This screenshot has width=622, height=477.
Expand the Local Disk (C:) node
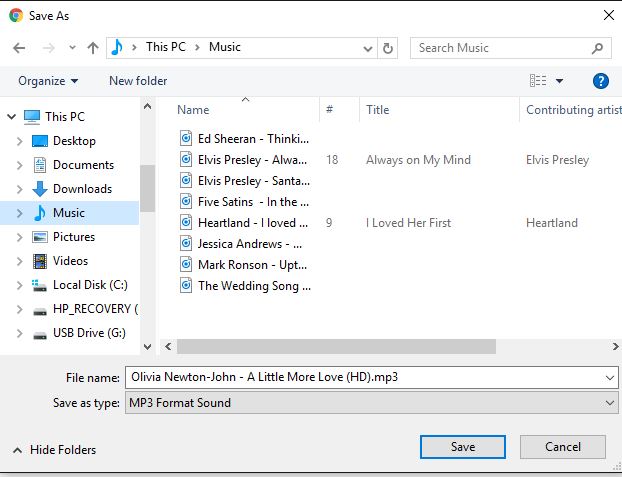pos(19,285)
